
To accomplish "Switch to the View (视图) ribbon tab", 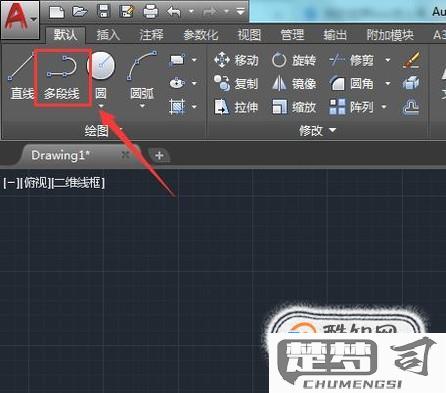I will [x=249, y=35].
